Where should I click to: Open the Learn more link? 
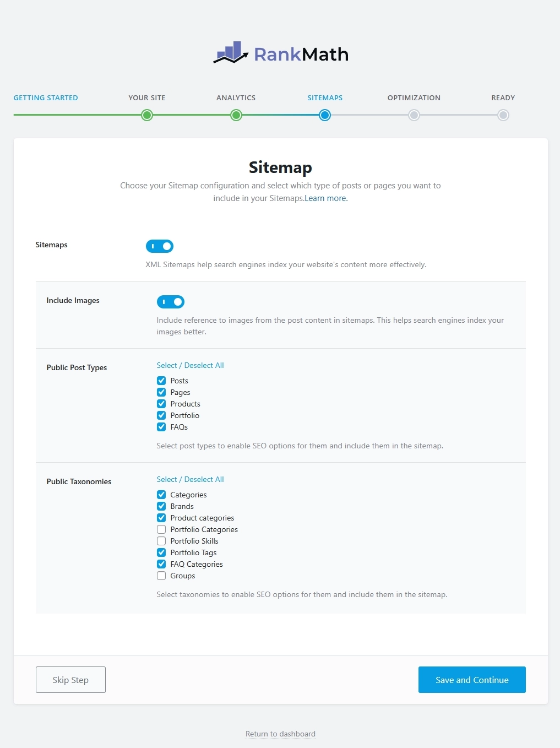326,198
